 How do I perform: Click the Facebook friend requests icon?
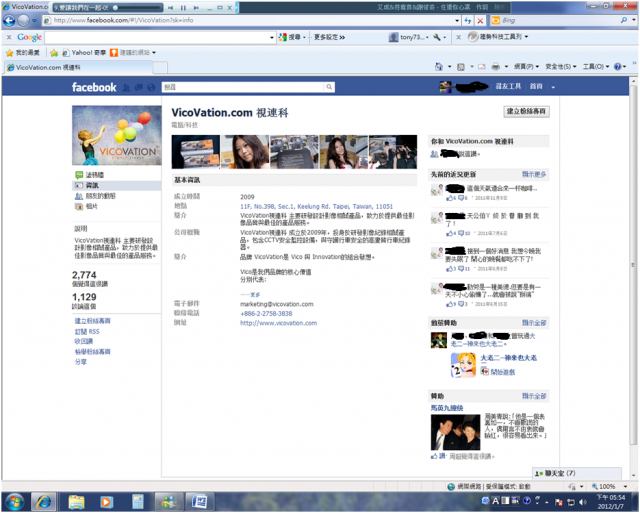[x=127, y=87]
